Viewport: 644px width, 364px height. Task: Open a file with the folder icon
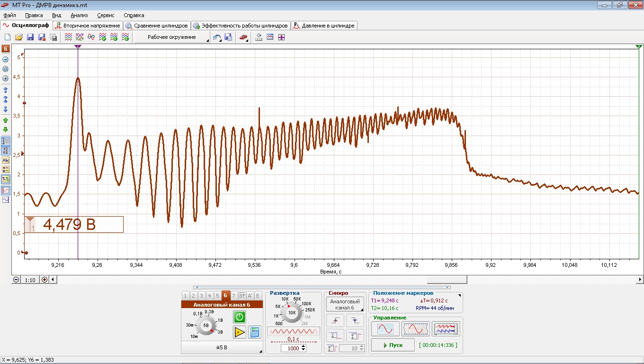(19, 37)
